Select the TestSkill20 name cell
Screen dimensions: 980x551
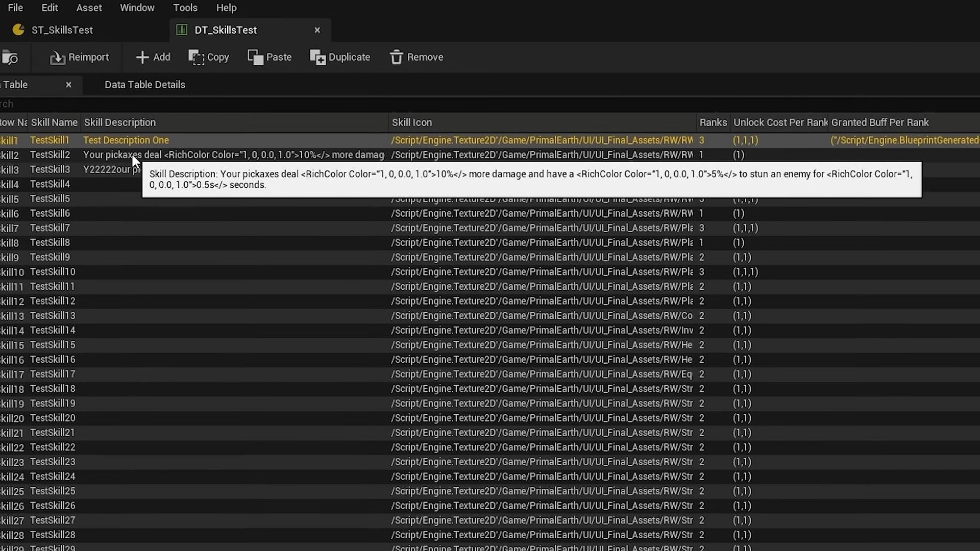point(53,418)
